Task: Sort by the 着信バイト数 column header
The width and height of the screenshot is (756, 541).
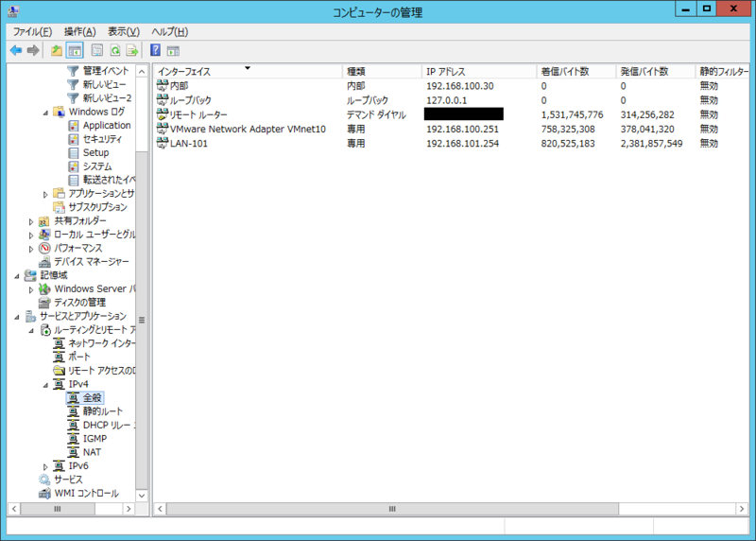Action: point(576,72)
